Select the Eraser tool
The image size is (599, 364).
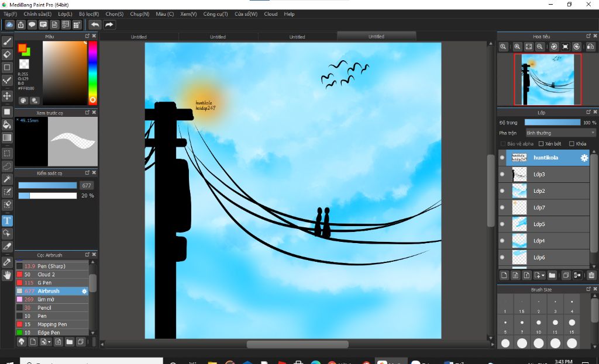(x=7, y=54)
